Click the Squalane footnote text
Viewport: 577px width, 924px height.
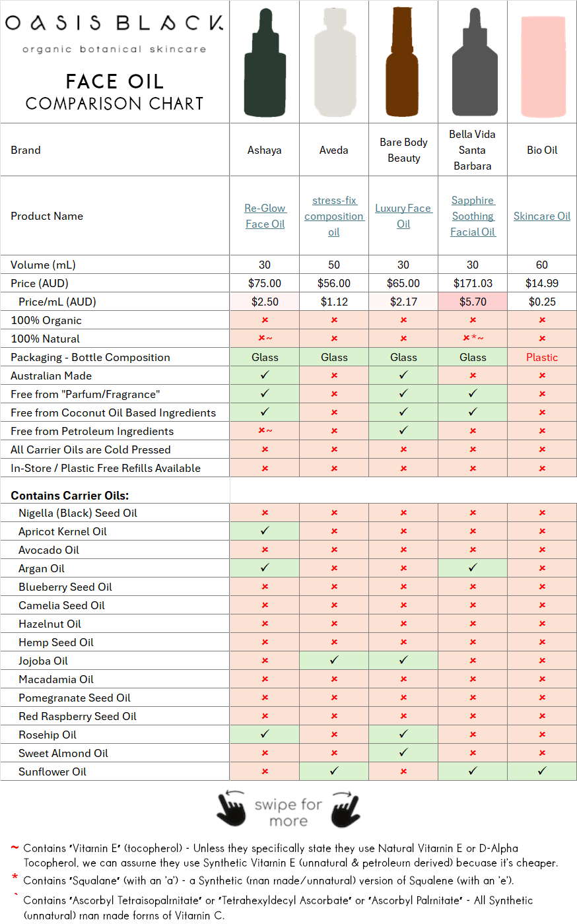[x=269, y=880]
